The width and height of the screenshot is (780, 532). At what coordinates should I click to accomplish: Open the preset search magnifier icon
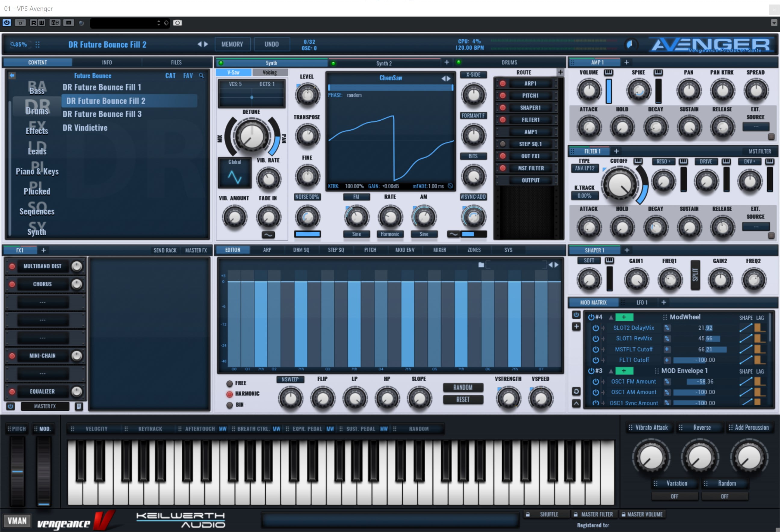[201, 76]
